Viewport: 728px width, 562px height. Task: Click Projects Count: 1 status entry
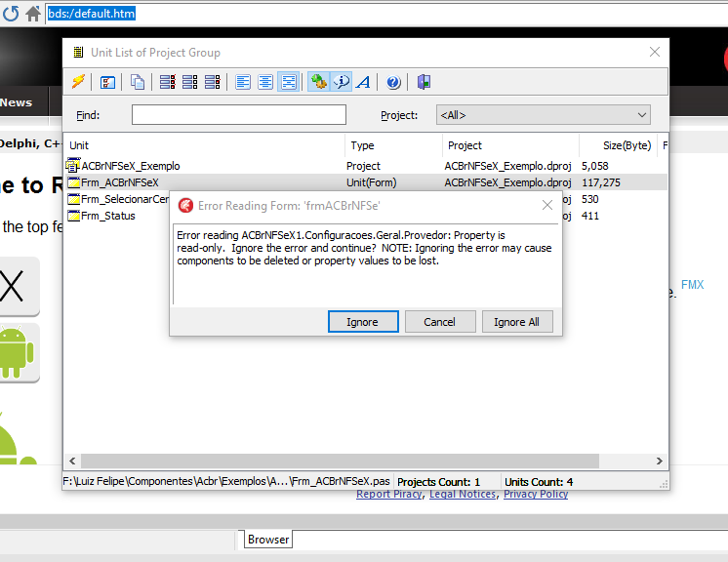438,482
